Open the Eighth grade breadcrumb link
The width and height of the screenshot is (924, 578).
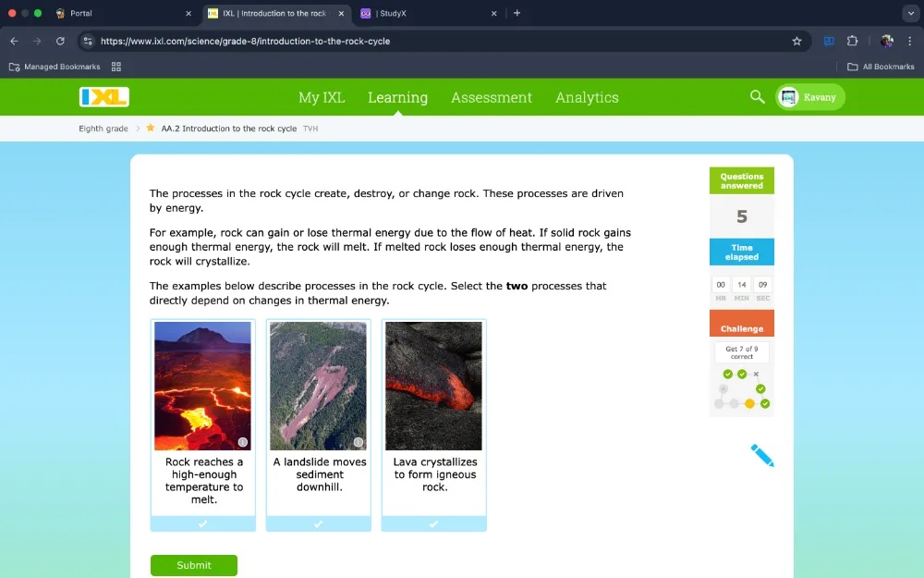click(103, 129)
